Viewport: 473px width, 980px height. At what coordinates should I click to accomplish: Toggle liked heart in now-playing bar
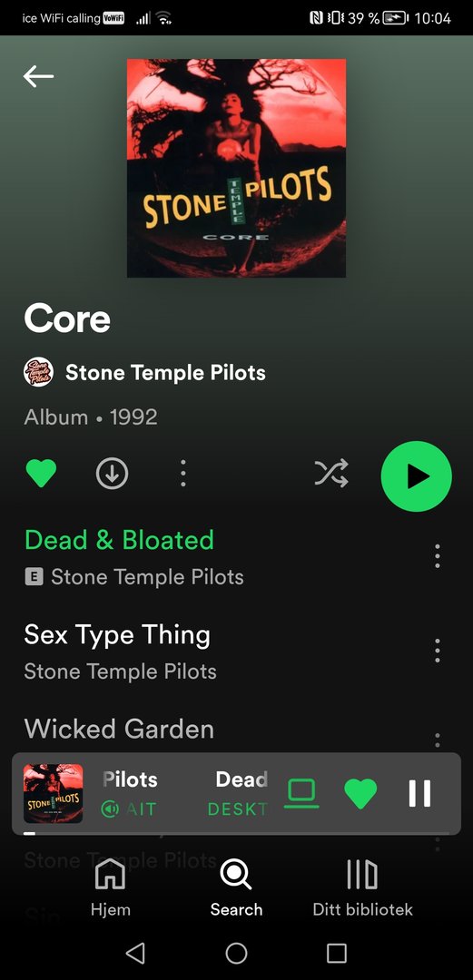(360, 794)
